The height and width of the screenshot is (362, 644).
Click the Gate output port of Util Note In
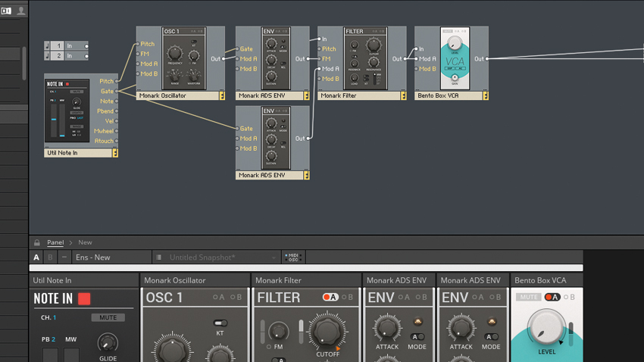[x=117, y=92]
